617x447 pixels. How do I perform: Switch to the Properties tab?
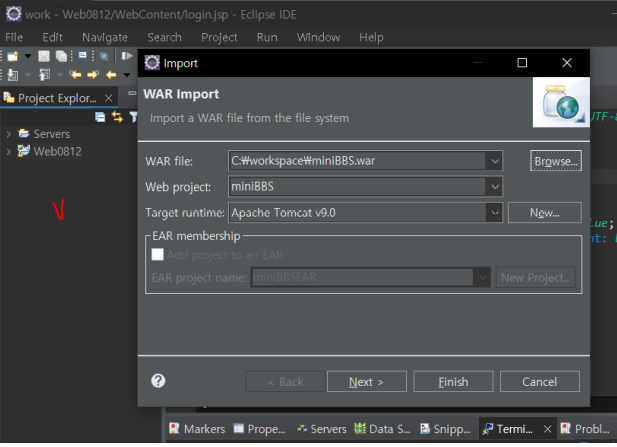pos(260,429)
